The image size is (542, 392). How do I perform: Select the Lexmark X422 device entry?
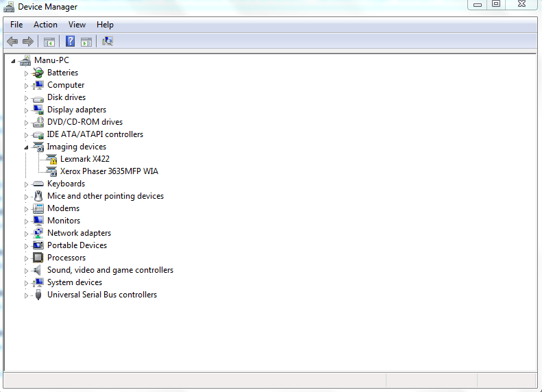[85, 159]
